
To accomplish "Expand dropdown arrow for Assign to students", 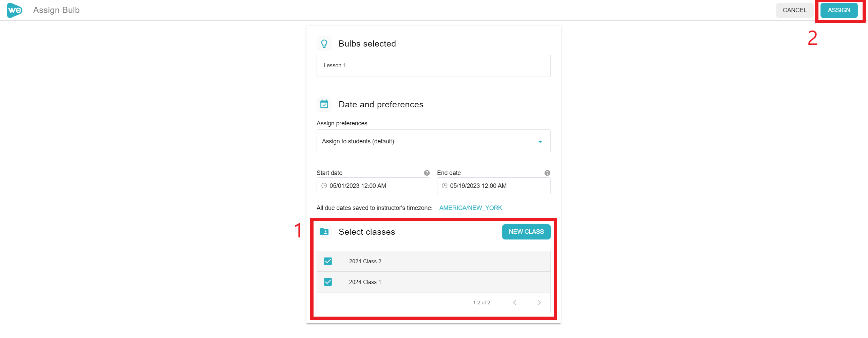I will click(540, 142).
